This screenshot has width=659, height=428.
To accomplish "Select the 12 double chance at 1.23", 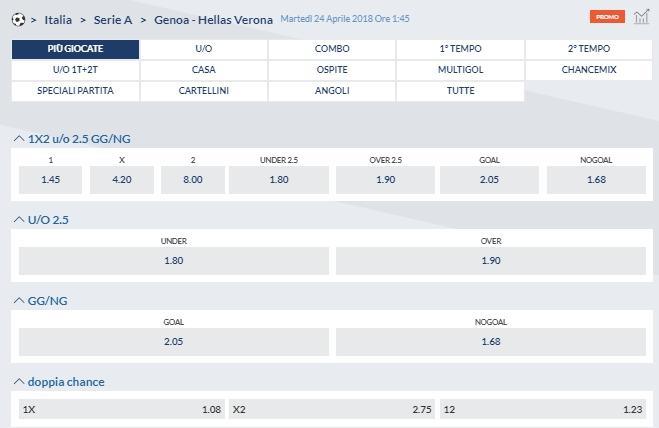I will point(543,410).
